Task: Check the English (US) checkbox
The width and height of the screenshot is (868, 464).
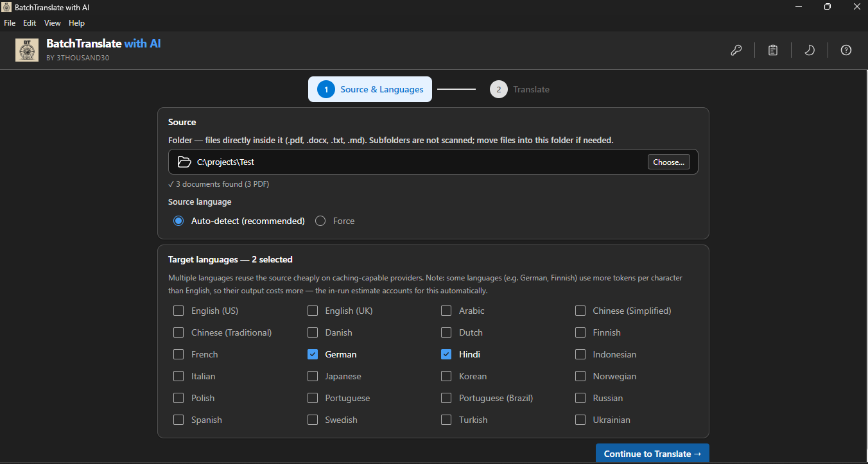Action: [178, 311]
